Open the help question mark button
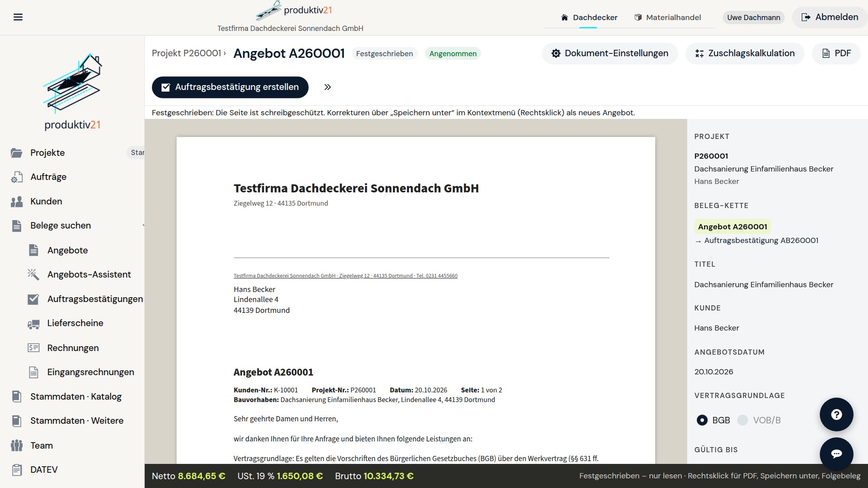This screenshot has width=868, height=488. point(836,414)
